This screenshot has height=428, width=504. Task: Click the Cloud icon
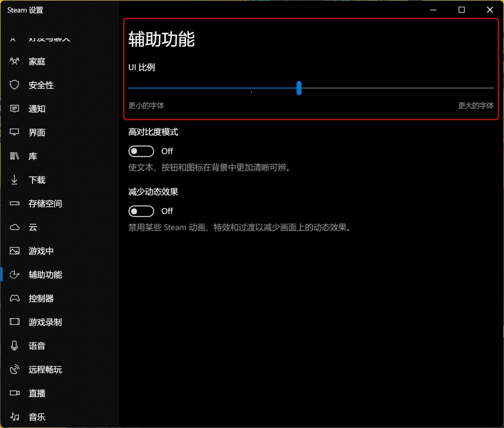[15, 227]
